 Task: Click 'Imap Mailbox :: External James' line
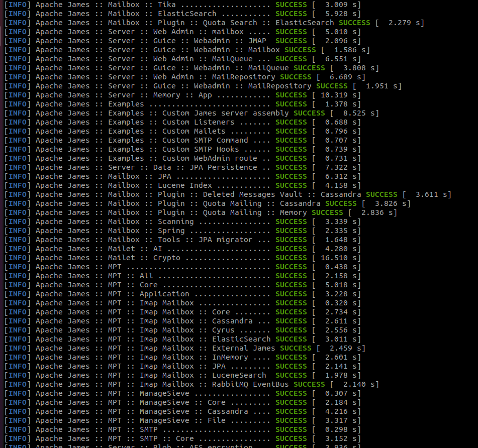pyautogui.click(x=185, y=349)
